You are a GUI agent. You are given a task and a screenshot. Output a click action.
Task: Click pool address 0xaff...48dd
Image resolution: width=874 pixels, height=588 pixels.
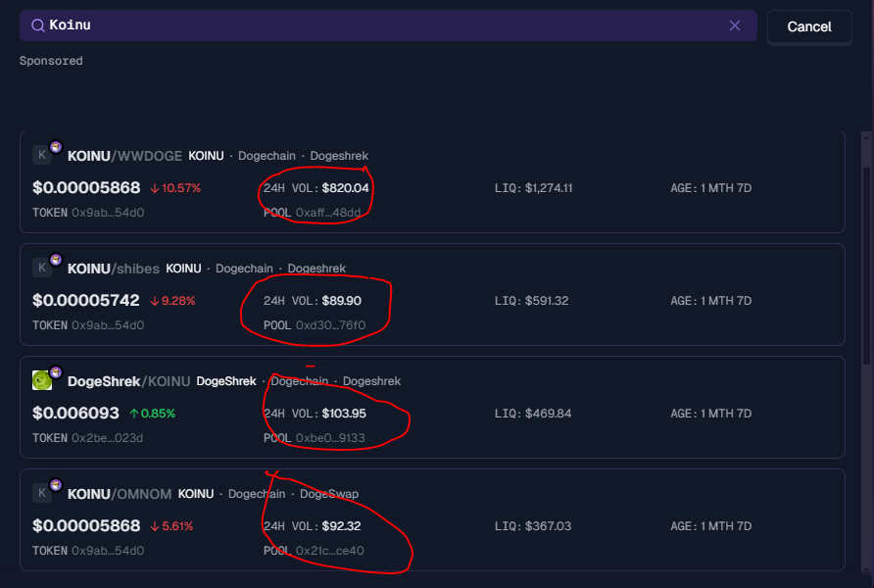[328, 213]
